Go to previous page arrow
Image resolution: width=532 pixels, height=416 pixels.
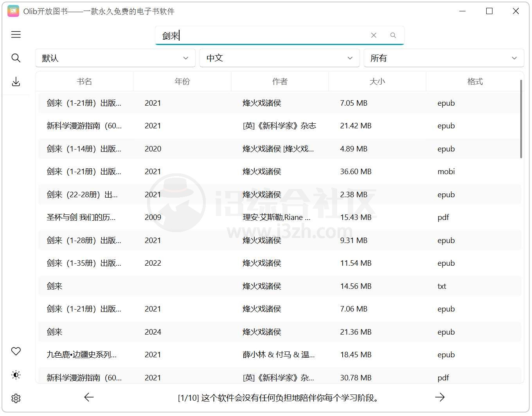tap(89, 397)
